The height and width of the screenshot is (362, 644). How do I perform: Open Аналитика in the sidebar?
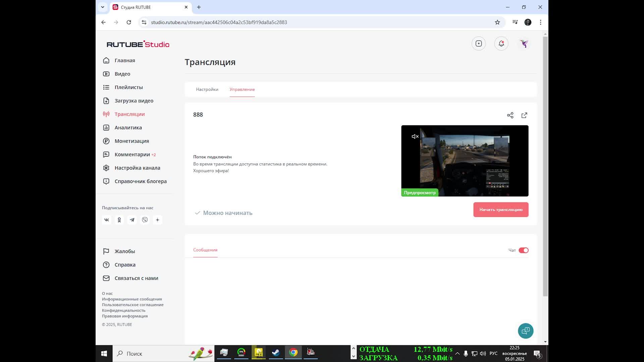pos(128,128)
